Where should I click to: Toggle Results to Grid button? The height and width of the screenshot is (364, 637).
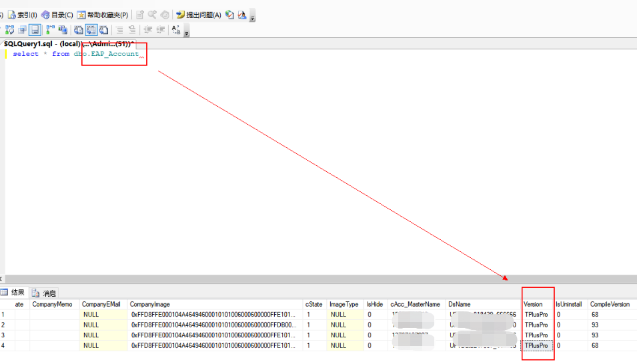tap(91, 30)
